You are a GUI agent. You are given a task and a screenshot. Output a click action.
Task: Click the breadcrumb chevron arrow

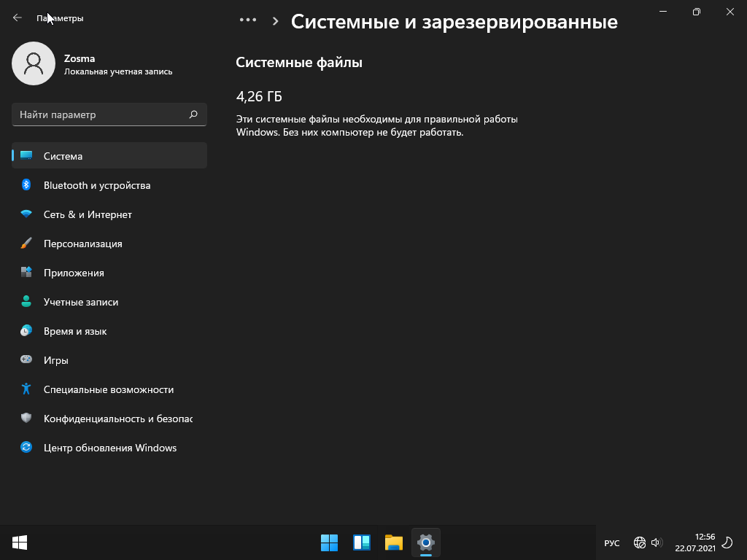pos(275,21)
